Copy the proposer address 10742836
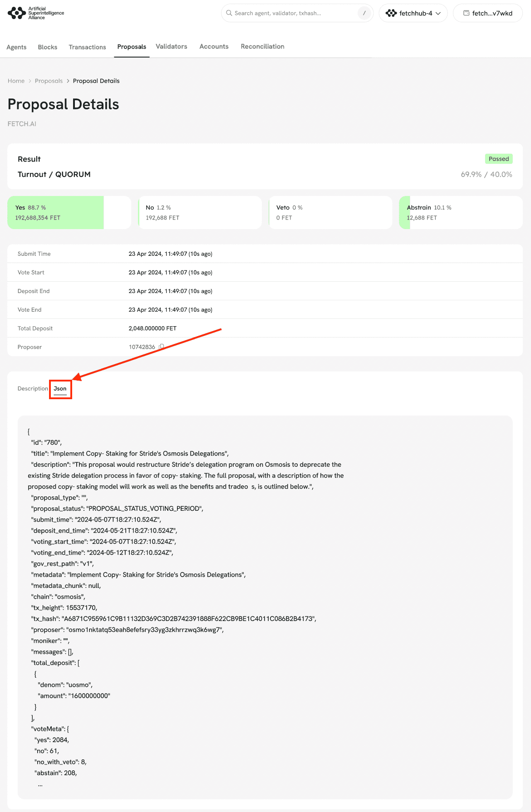 (161, 347)
